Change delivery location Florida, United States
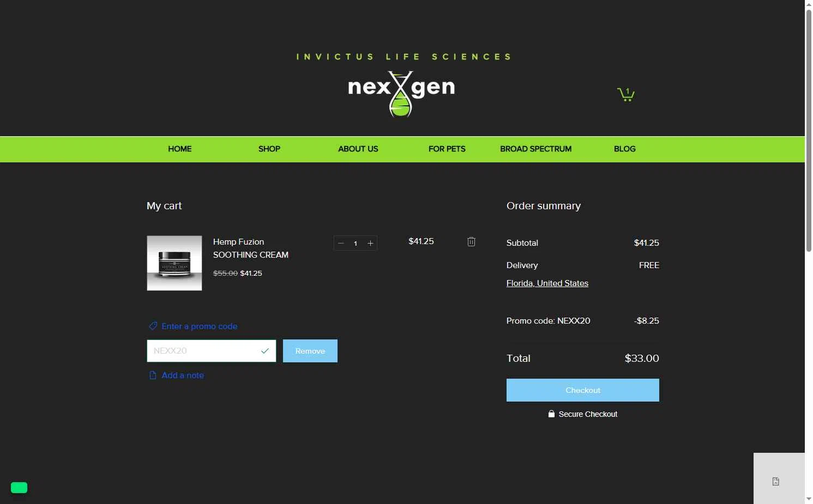Viewport: 813px width, 504px height. click(547, 283)
